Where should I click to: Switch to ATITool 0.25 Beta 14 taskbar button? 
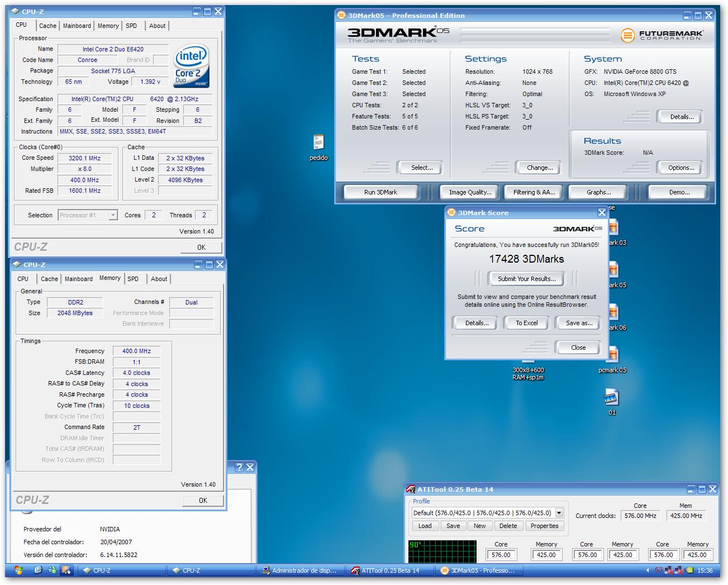[390, 570]
